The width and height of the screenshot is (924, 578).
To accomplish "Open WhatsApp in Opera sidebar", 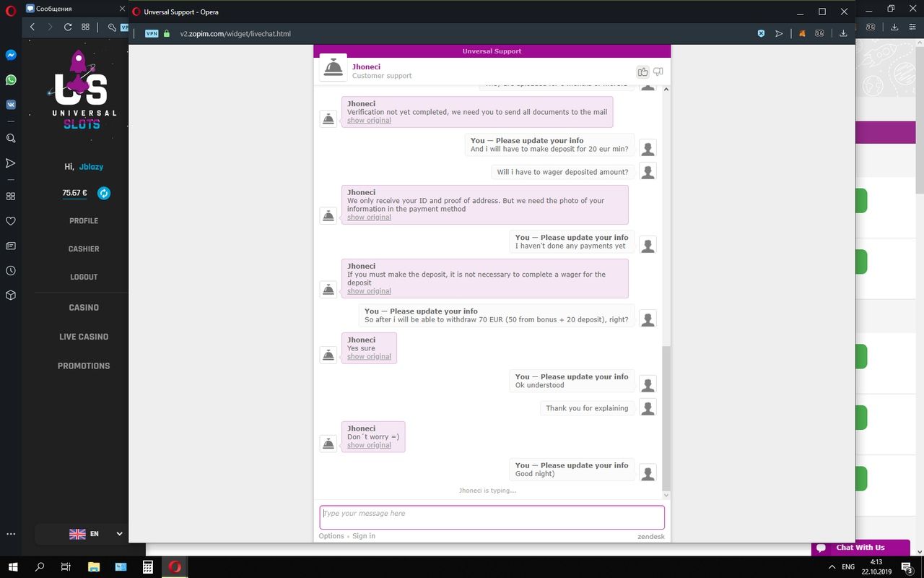I will 11,80.
